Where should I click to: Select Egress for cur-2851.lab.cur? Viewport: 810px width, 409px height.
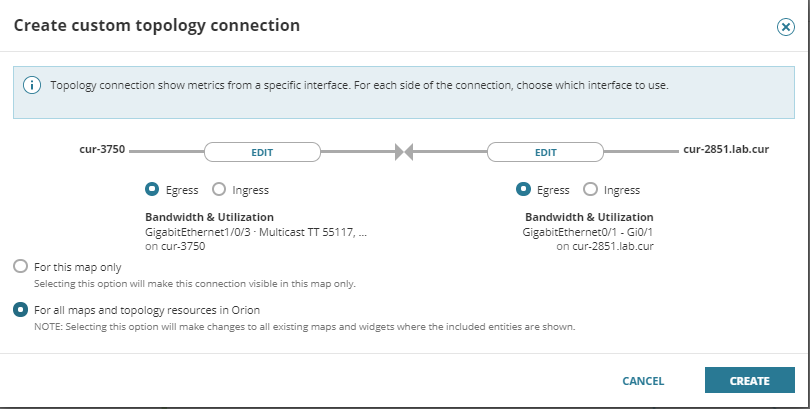[523, 190]
